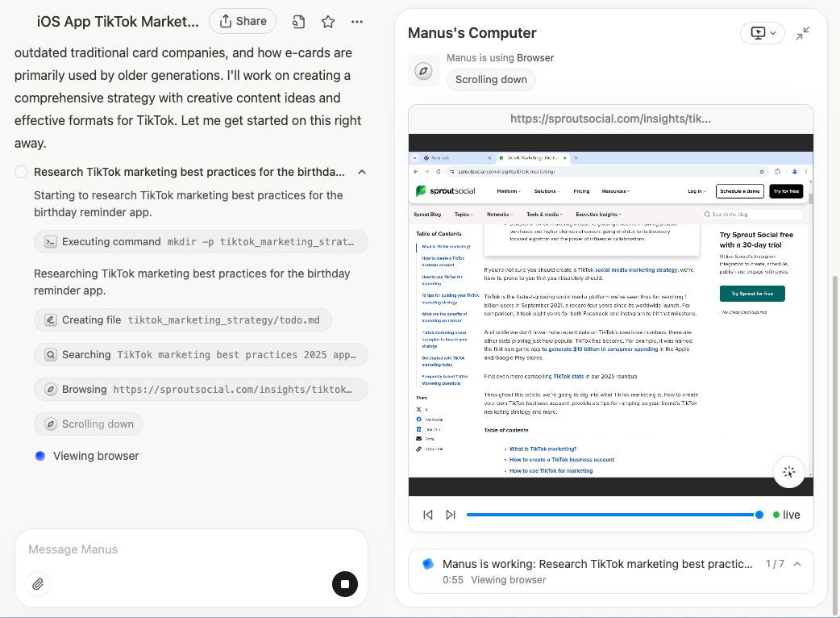Open the Executing command mkdir step

[x=201, y=242]
